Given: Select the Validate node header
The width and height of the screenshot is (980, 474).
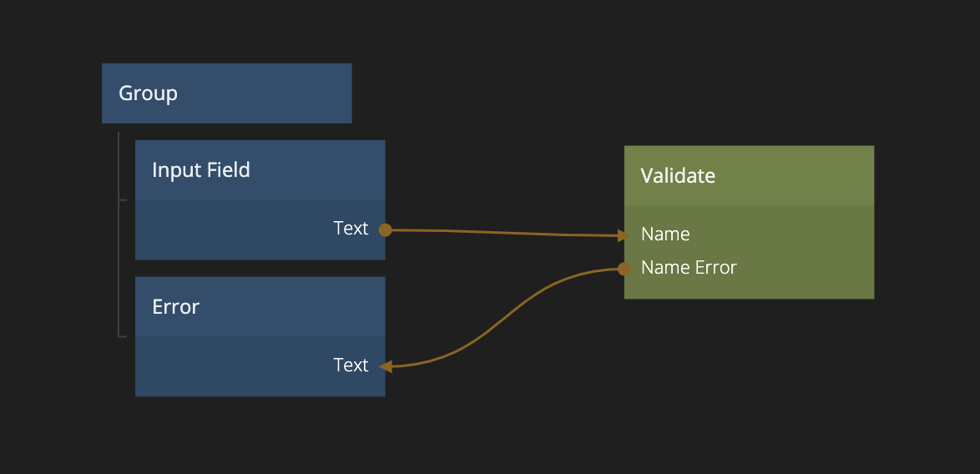Looking at the screenshot, I should (749, 176).
